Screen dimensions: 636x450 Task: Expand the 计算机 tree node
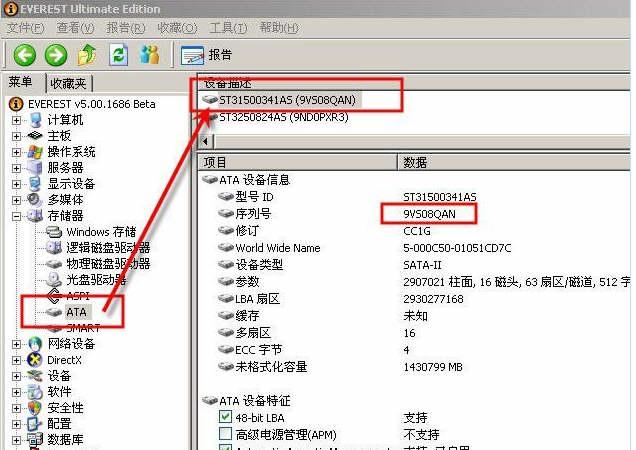tap(16, 120)
